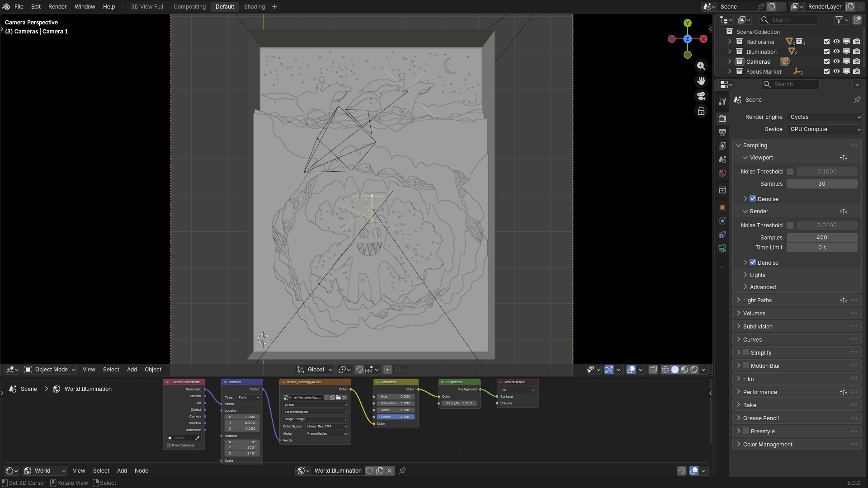Image resolution: width=868 pixels, height=488 pixels.
Task: Open the World properties tab icon
Action: [x=722, y=174]
